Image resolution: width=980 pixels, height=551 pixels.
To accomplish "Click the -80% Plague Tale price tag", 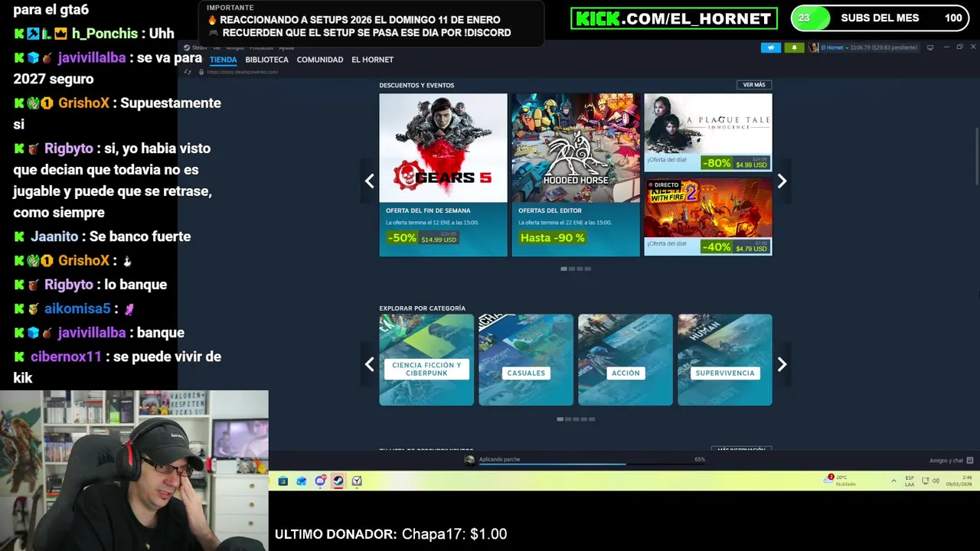I will point(735,163).
